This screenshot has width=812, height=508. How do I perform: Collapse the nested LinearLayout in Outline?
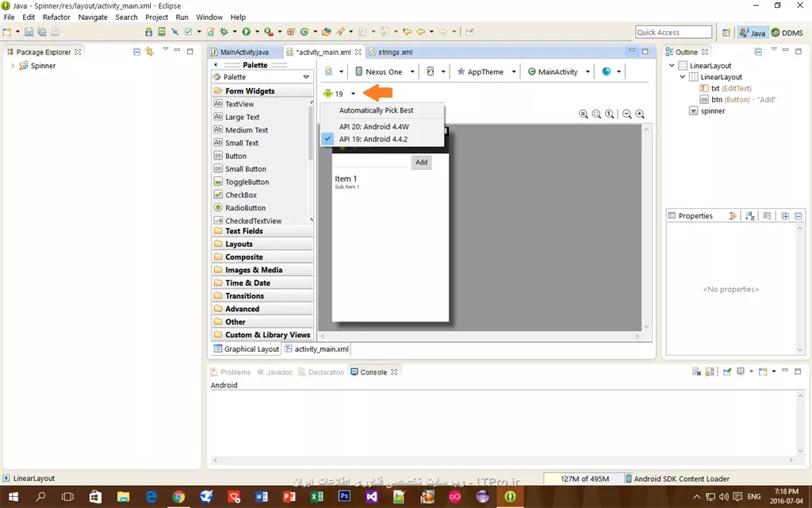683,77
